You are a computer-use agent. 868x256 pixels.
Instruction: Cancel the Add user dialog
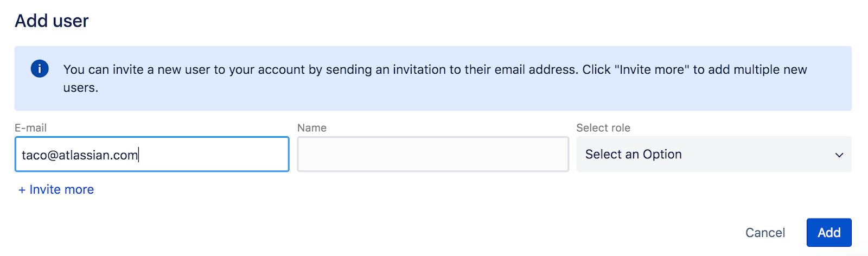[x=765, y=233]
